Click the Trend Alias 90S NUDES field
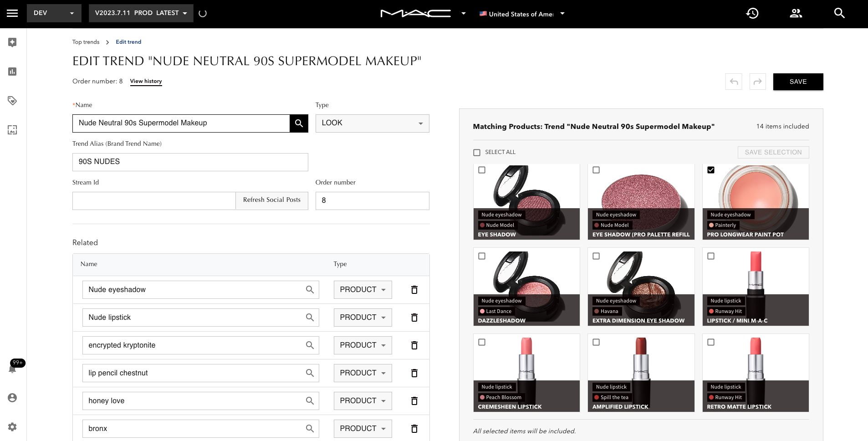Image resolution: width=868 pixels, height=441 pixels. (x=190, y=162)
